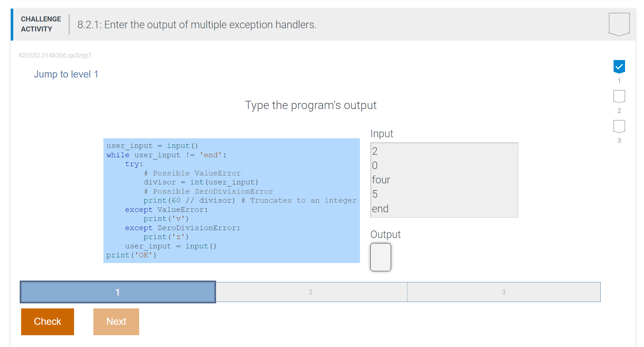Click the large trophy shield at top right
Image resolution: width=644 pixels, height=347 pixels.
click(619, 24)
